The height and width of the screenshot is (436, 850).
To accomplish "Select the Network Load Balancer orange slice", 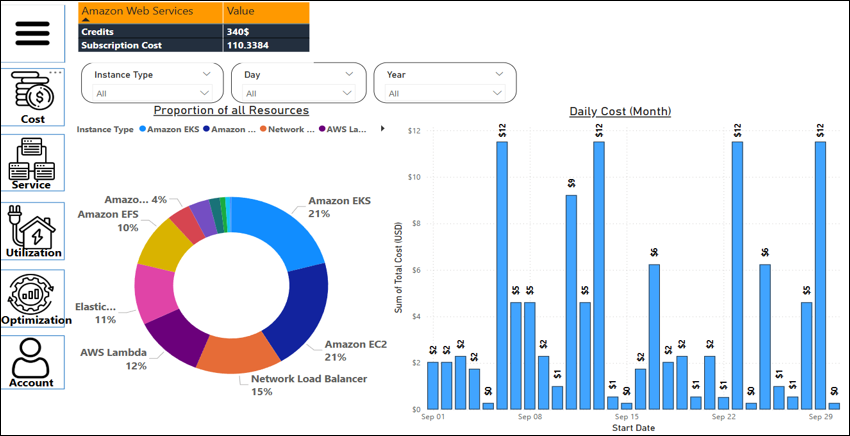I will (x=239, y=352).
